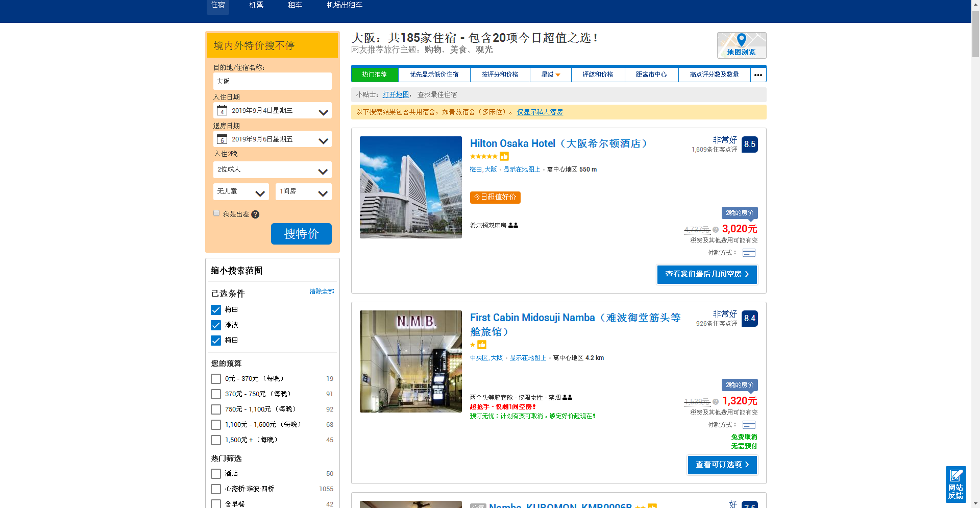Expand the 星级 sort dropdown

[x=551, y=75]
